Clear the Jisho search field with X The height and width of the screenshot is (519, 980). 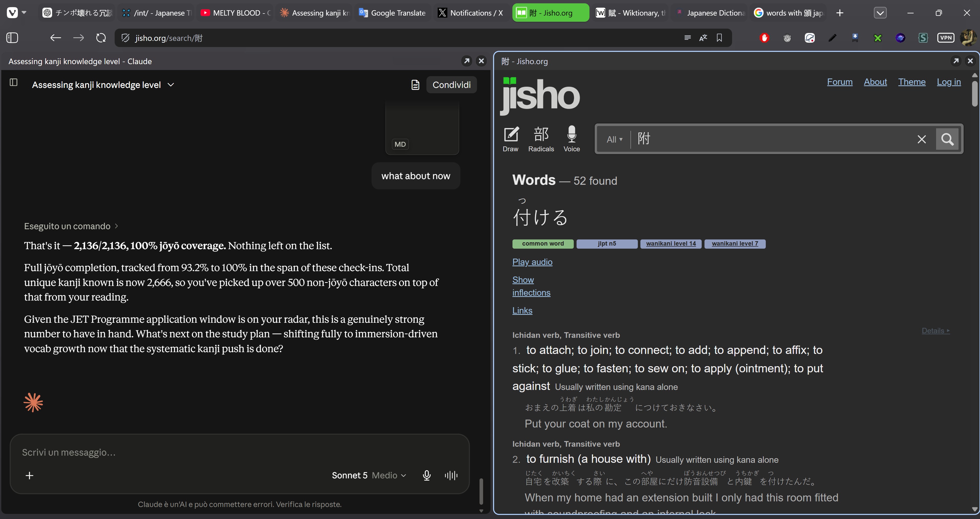[x=922, y=139]
